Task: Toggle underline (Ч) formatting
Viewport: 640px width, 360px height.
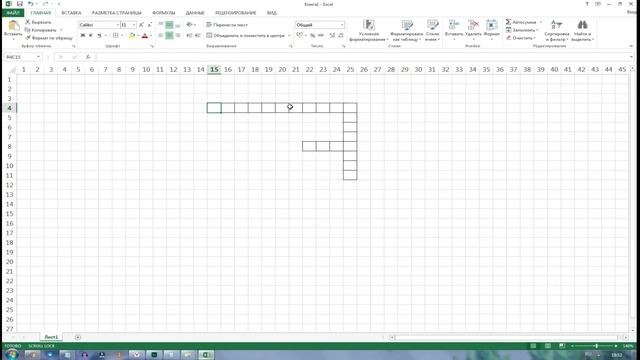Action: click(x=99, y=36)
